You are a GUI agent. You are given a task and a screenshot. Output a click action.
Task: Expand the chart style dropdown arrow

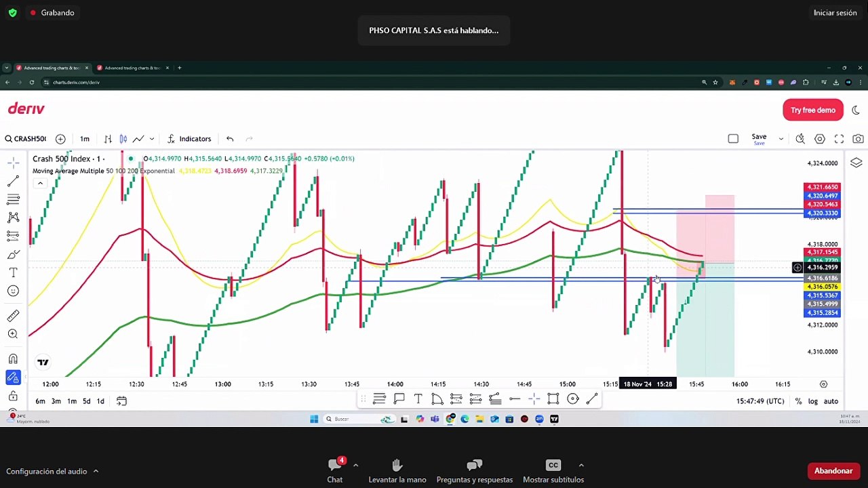coord(151,139)
